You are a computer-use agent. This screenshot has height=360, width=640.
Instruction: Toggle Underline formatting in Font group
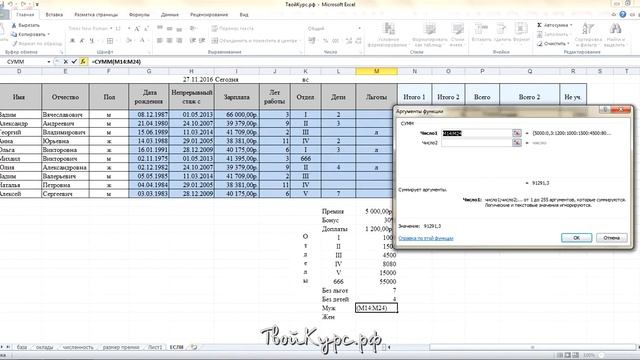(91, 40)
